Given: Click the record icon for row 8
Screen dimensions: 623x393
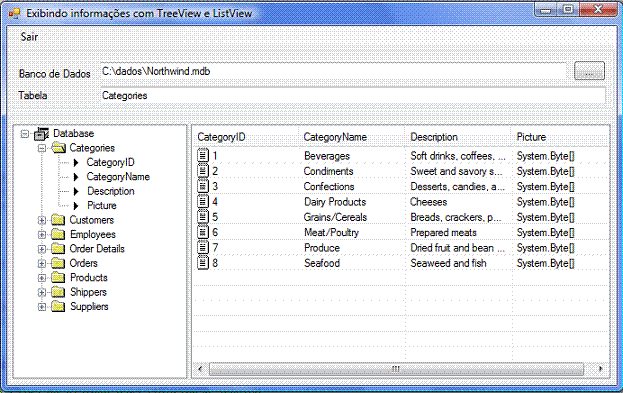Looking at the screenshot, I should pos(203,263).
